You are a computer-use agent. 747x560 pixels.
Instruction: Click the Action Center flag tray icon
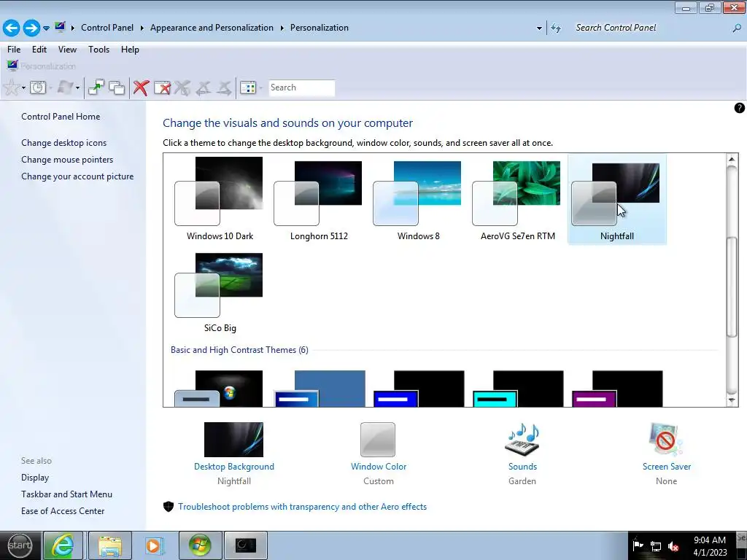coord(638,545)
